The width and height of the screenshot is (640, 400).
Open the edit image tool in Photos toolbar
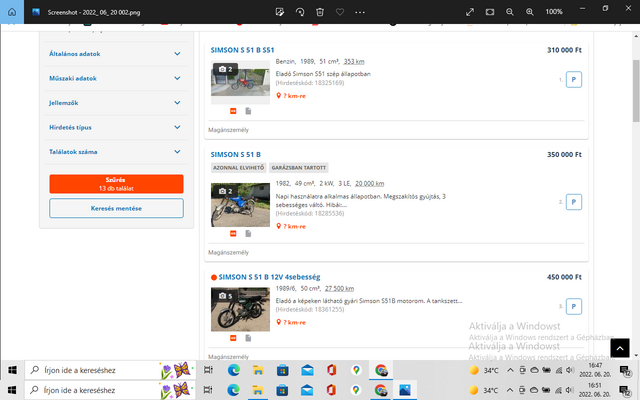[280, 12]
